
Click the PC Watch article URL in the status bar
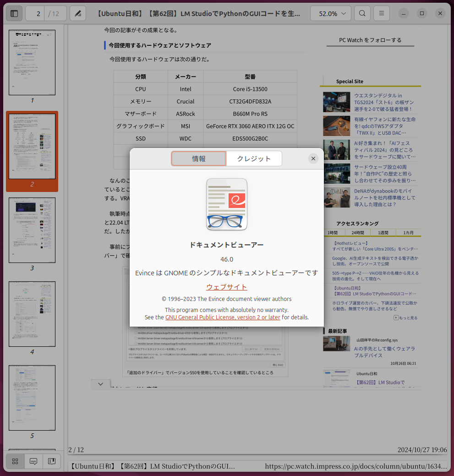355,466
